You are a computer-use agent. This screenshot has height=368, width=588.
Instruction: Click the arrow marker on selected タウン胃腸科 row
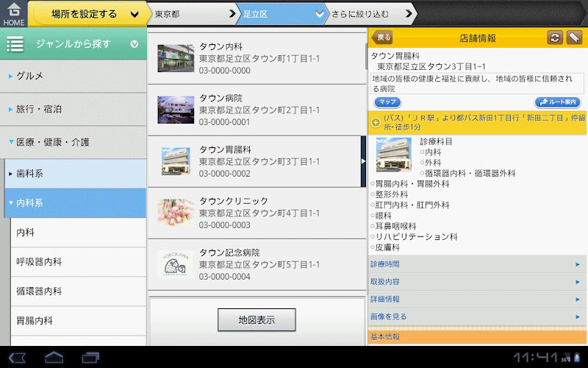click(x=363, y=161)
